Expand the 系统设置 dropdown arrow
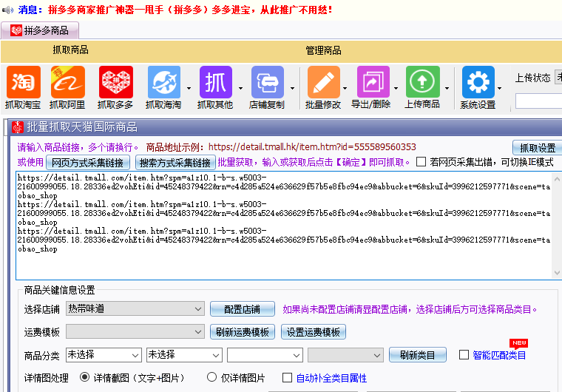Image resolution: width=562 pixels, height=392 pixels. click(x=499, y=88)
